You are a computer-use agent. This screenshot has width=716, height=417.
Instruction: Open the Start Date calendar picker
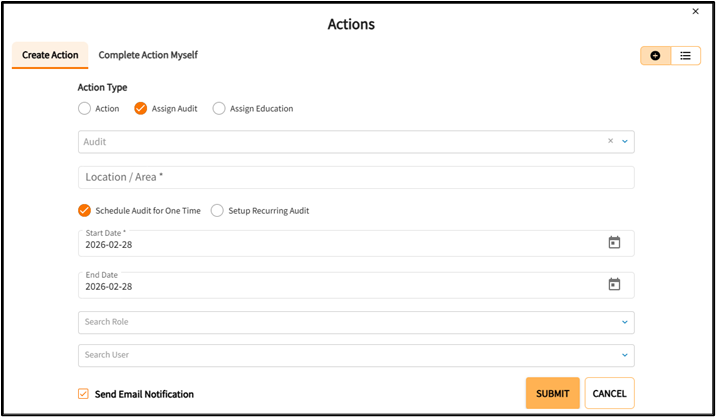(x=614, y=243)
